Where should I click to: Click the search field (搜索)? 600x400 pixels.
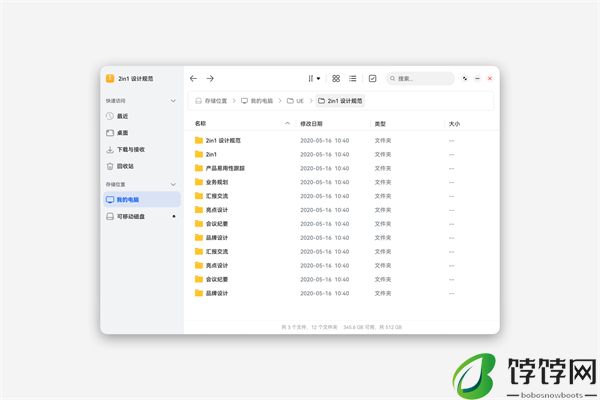point(420,78)
